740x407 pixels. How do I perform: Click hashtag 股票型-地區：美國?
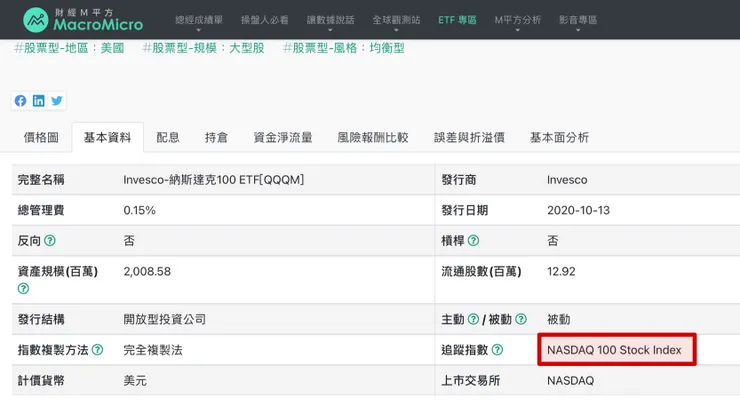pos(69,48)
